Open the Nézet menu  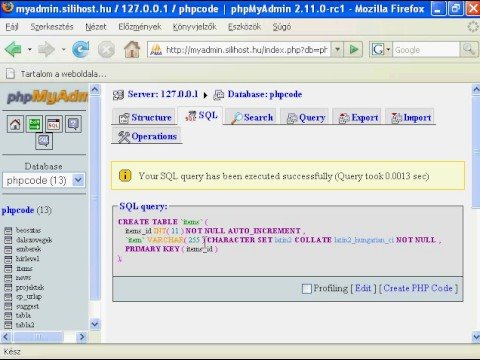coord(96,27)
